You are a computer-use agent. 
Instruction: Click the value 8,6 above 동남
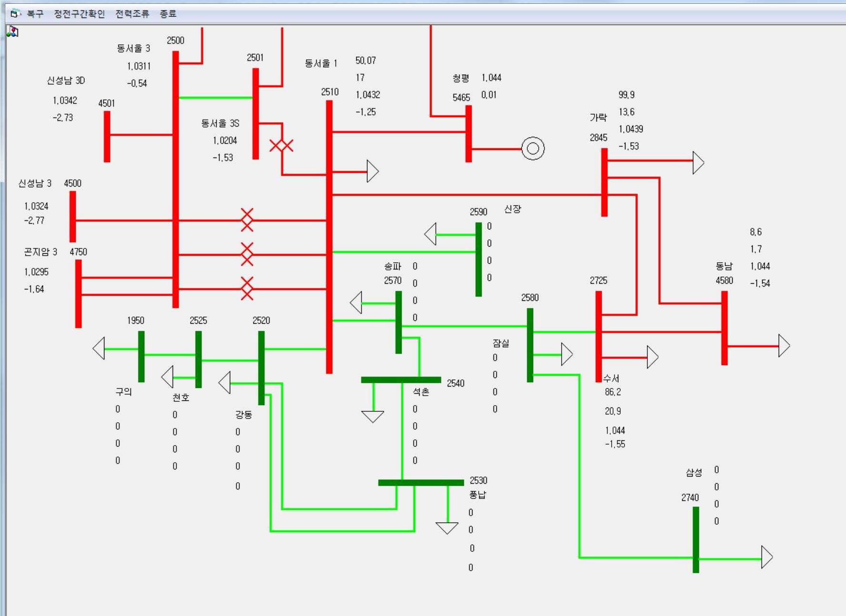click(756, 232)
